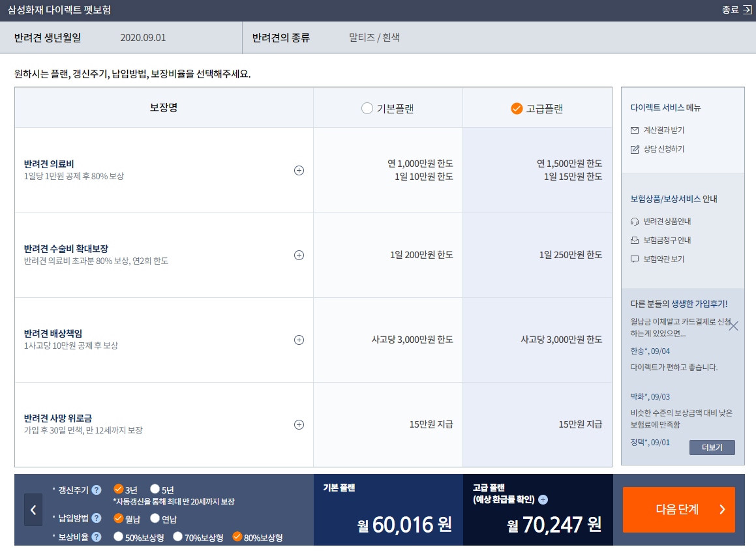Viewport: 756px width, 558px height.
Task: Select the 고급플랜 radio button
Action: (x=517, y=108)
